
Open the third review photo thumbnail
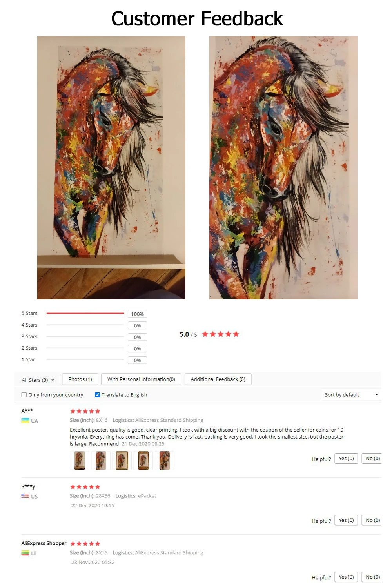(122, 460)
